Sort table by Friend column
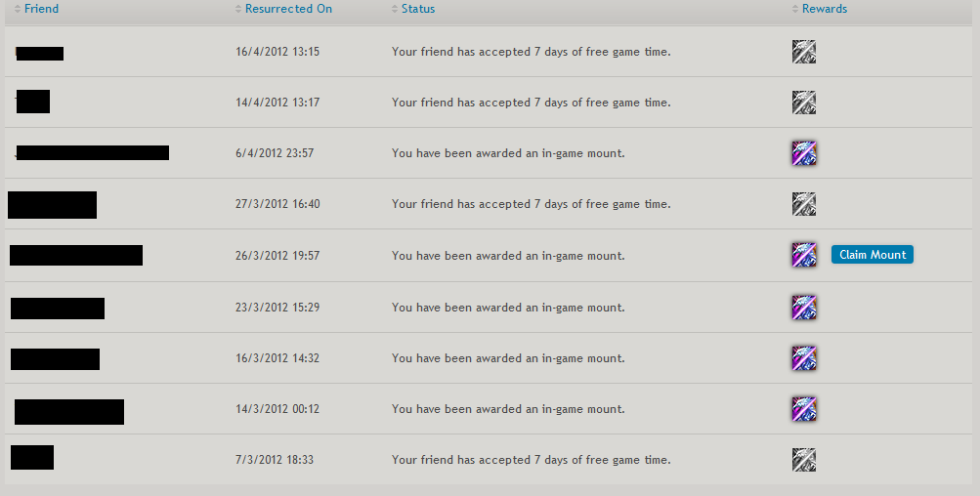The image size is (980, 496). tap(41, 9)
